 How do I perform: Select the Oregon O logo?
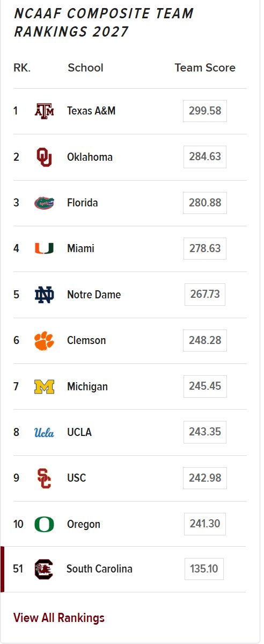[x=45, y=524]
